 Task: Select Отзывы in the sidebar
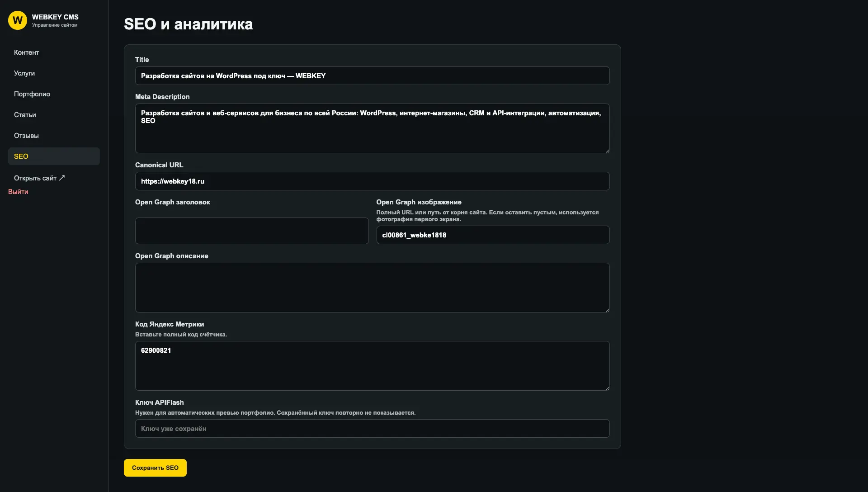54,136
